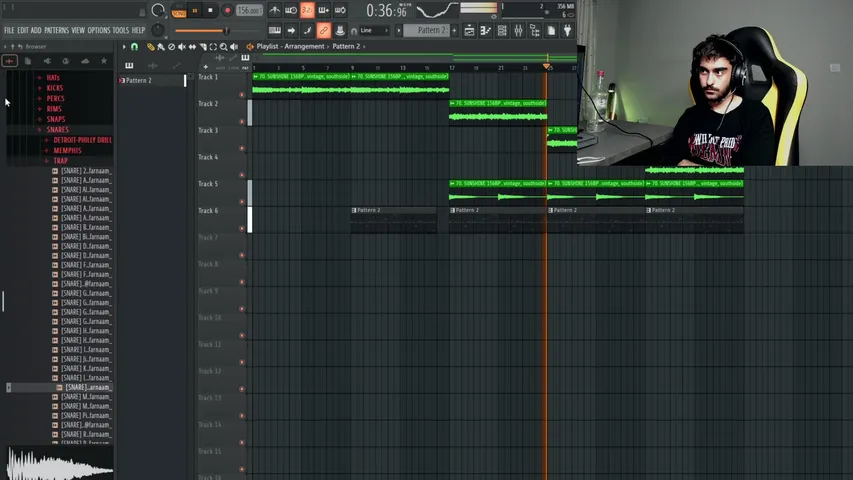Toggle the metronome icon
The height and width of the screenshot is (480, 853).
tap(274, 10)
